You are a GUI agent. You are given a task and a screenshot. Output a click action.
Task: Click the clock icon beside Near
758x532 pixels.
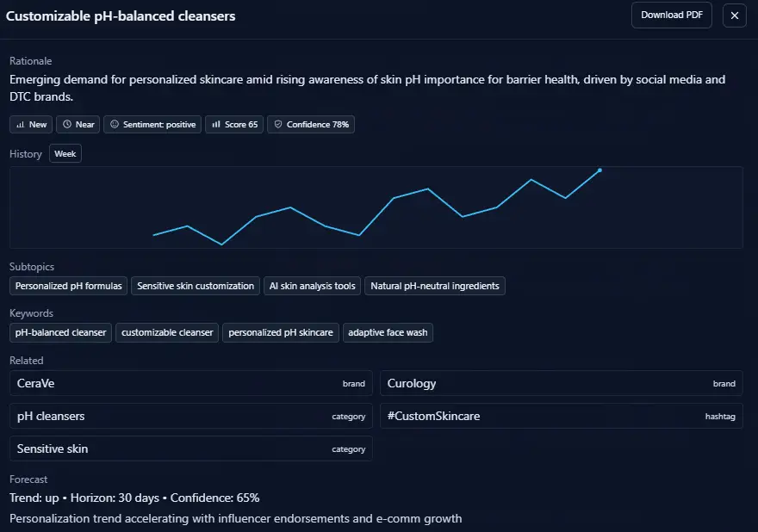pyautogui.click(x=67, y=125)
